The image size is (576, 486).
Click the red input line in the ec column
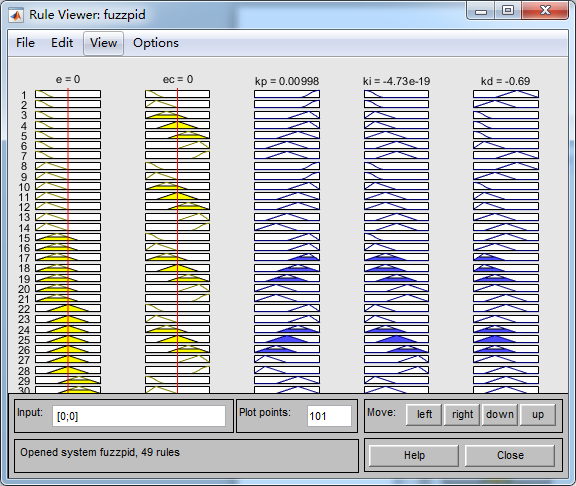(177, 241)
